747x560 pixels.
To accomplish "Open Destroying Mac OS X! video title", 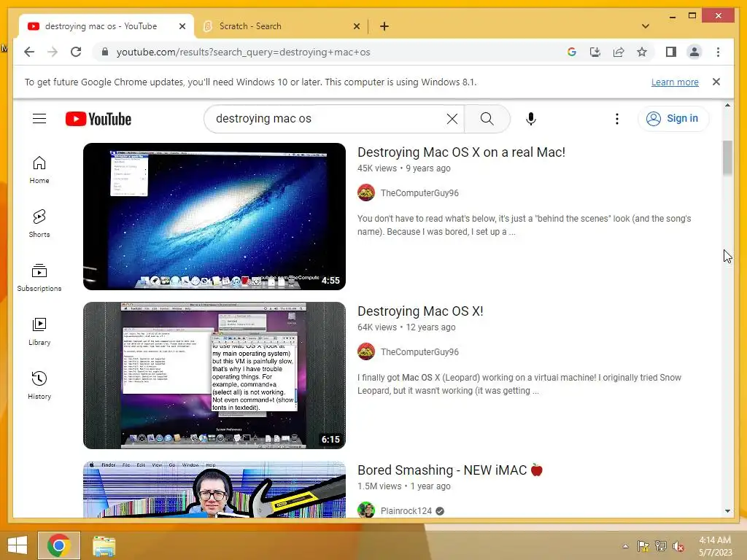I will (420, 311).
